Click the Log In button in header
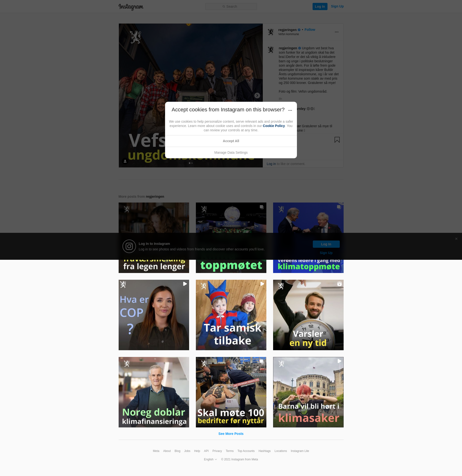The image size is (462, 476). pos(320,6)
